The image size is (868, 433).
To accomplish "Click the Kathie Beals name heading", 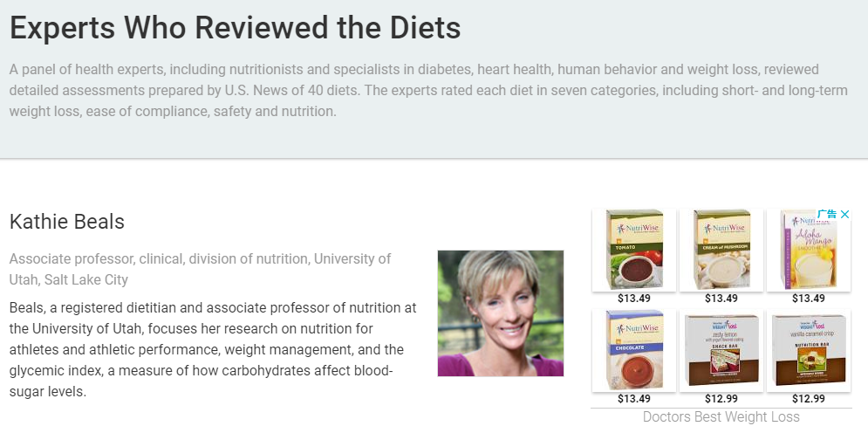I will click(x=67, y=222).
